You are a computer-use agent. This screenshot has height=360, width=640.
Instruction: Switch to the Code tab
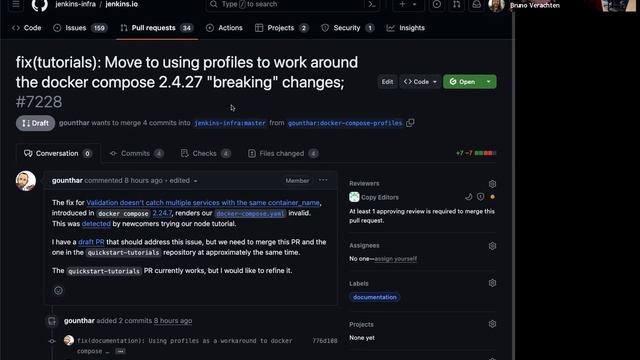(x=27, y=28)
